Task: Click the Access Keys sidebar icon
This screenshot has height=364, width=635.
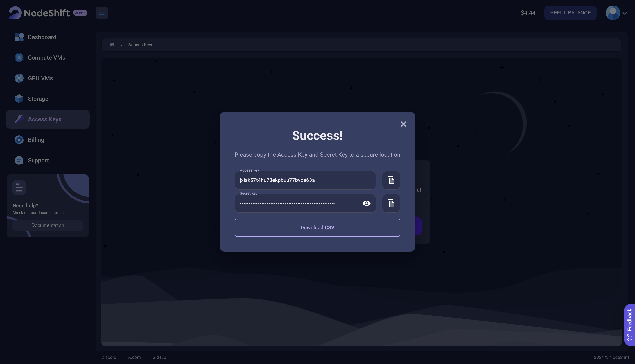Action: [x=18, y=119]
